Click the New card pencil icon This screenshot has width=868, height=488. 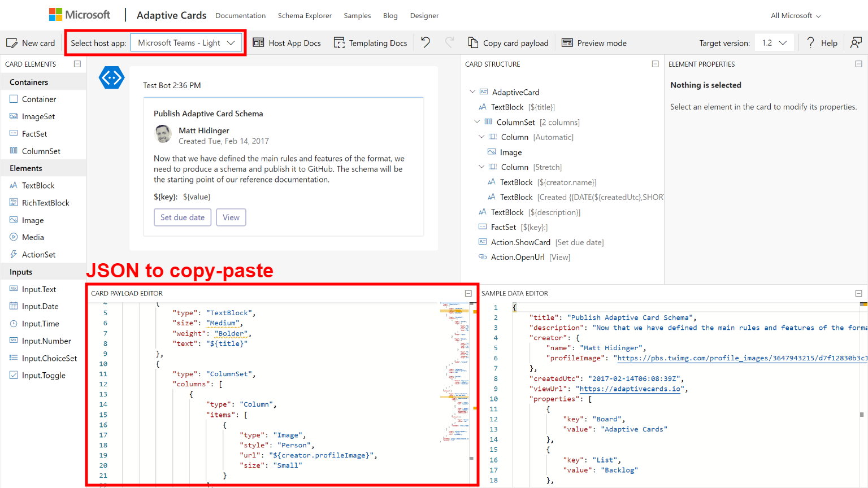click(x=12, y=43)
